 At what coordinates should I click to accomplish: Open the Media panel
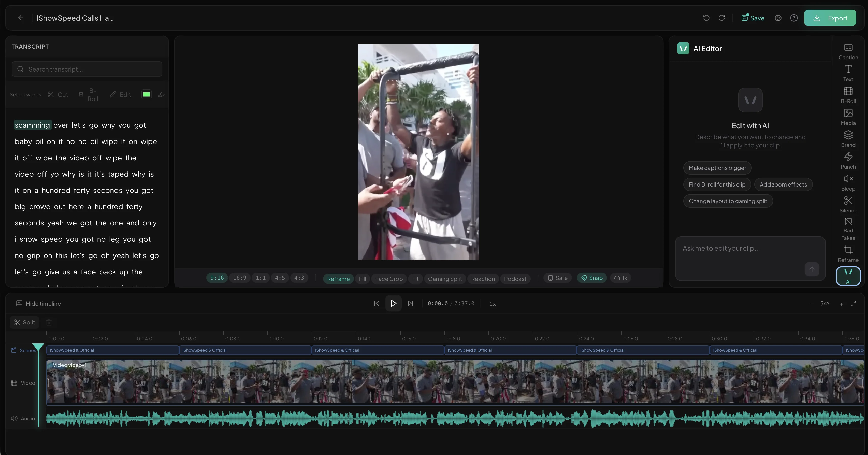pos(848,117)
